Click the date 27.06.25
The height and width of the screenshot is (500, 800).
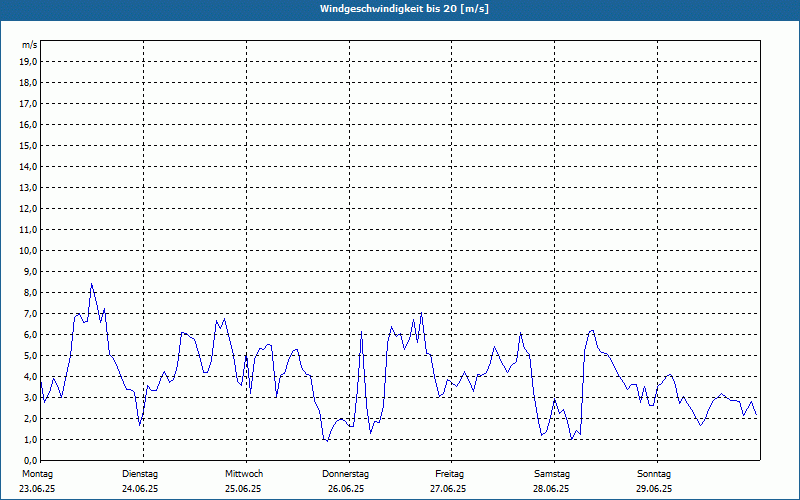[448, 489]
